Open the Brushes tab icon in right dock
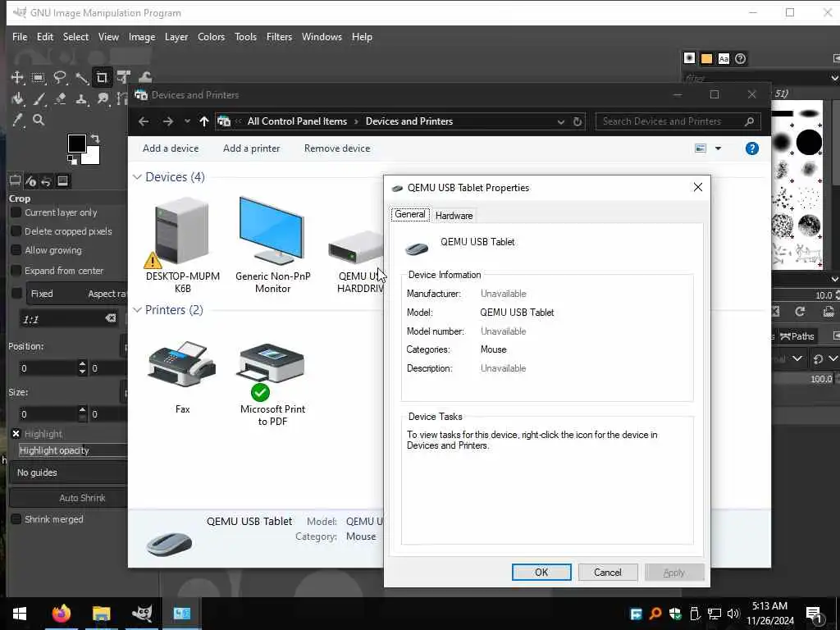This screenshot has width=840, height=630. (689, 58)
